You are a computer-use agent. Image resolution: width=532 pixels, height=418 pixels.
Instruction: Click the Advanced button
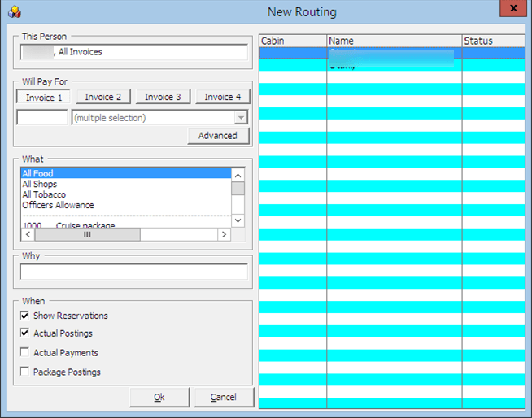click(x=218, y=136)
